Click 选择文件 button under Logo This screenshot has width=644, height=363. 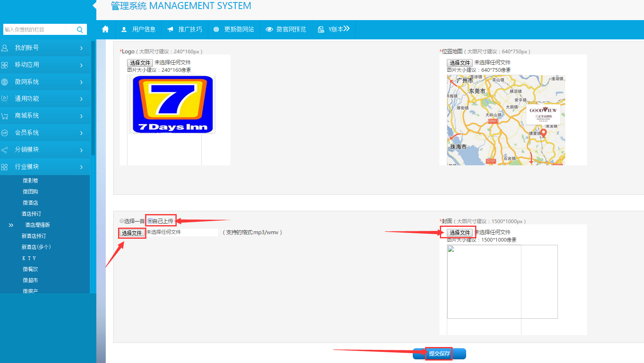pos(140,63)
